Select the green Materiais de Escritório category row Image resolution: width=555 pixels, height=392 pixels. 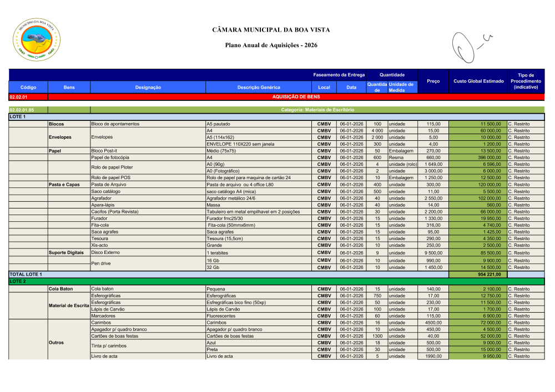pyautogui.click(x=317, y=110)
